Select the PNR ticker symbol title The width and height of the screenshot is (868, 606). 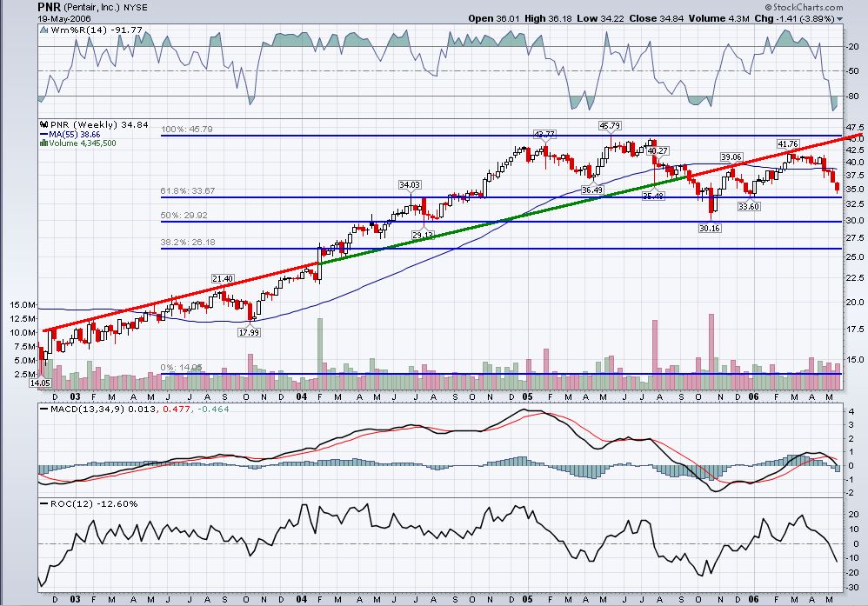point(49,7)
